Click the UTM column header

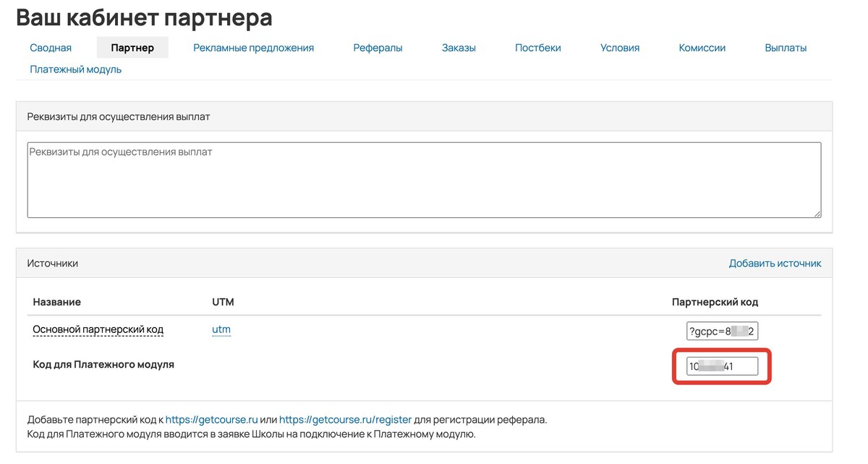pos(223,302)
